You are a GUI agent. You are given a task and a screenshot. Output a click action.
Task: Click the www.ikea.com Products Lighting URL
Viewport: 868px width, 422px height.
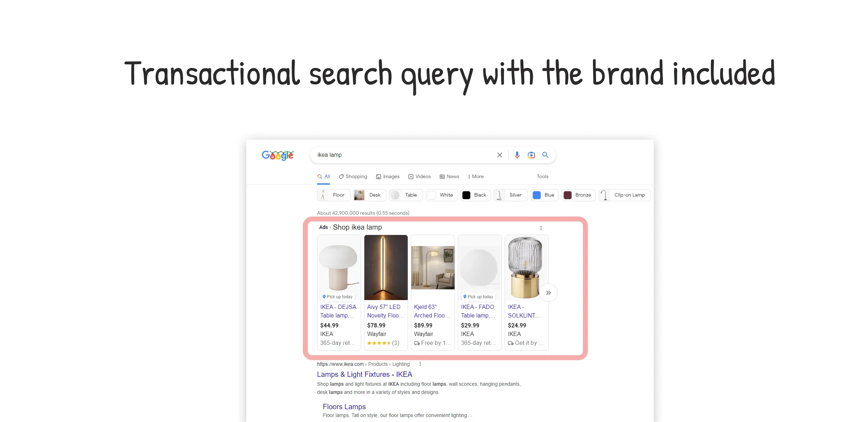click(363, 364)
